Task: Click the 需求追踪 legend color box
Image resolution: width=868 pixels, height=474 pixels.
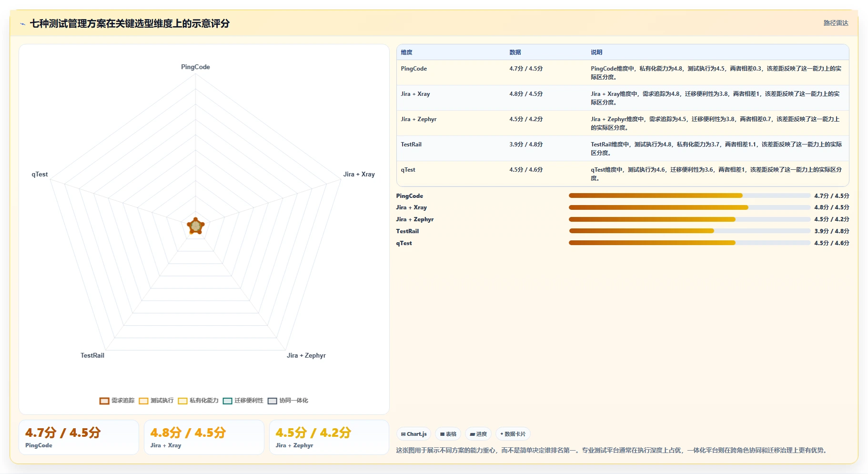Action: [104, 401]
